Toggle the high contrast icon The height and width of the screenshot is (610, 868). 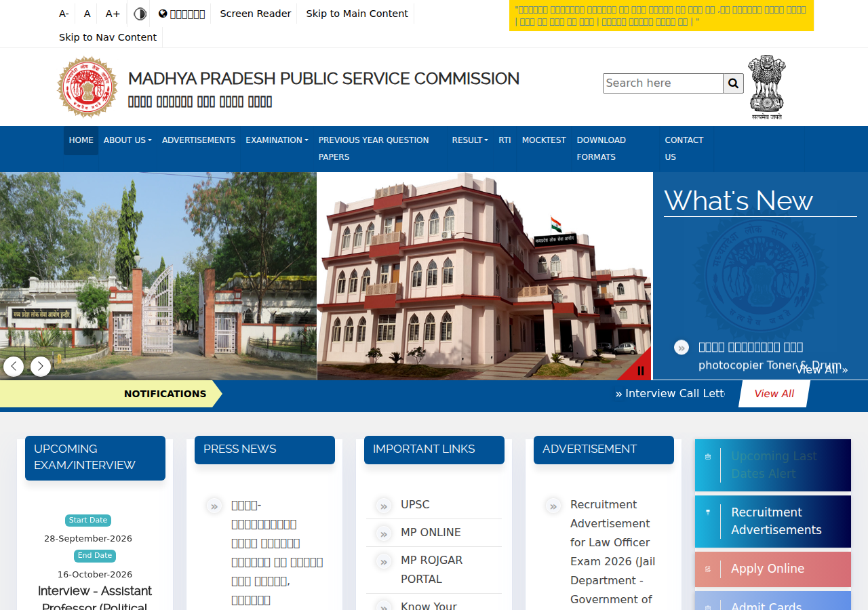tap(140, 14)
